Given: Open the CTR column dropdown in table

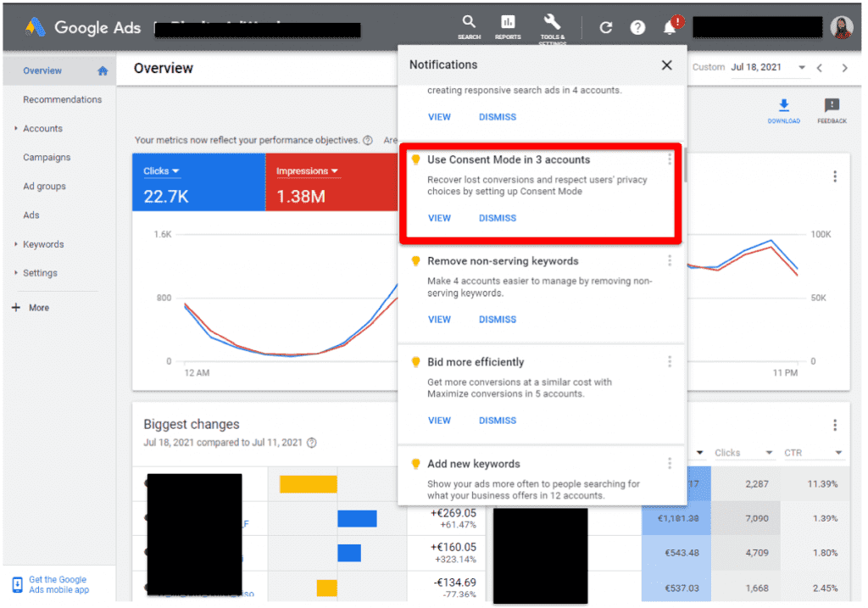Looking at the screenshot, I should [838, 453].
